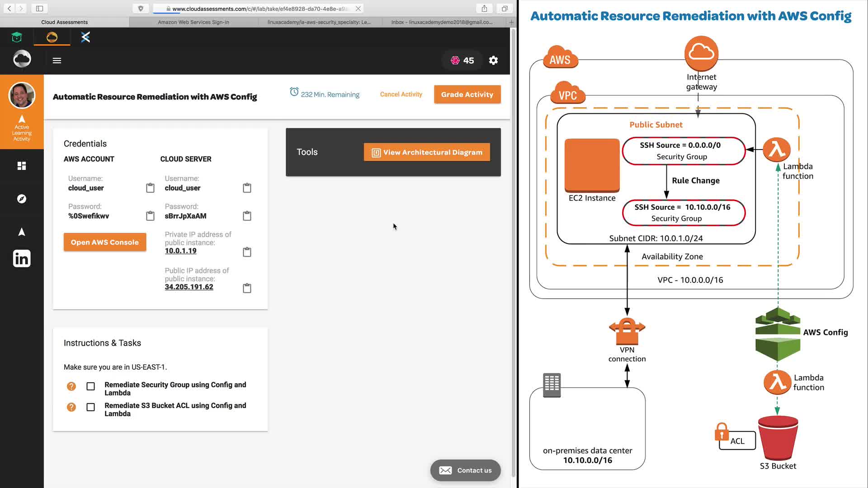Open the LinkedIn sidebar icon
This screenshot has width=868, height=488.
click(x=22, y=259)
